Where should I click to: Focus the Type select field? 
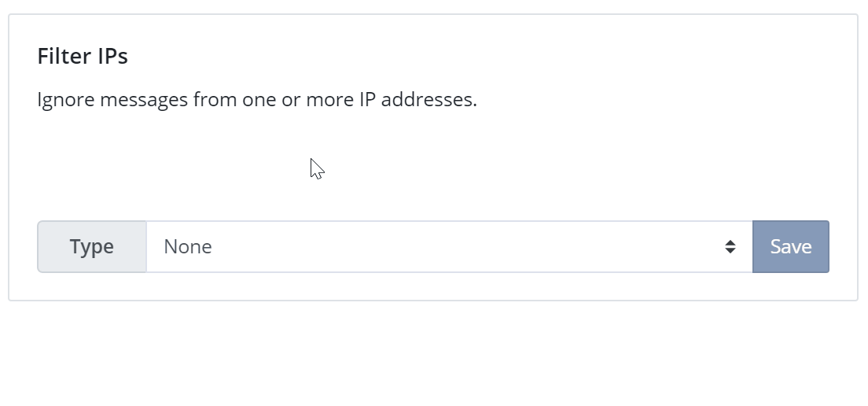click(x=450, y=246)
